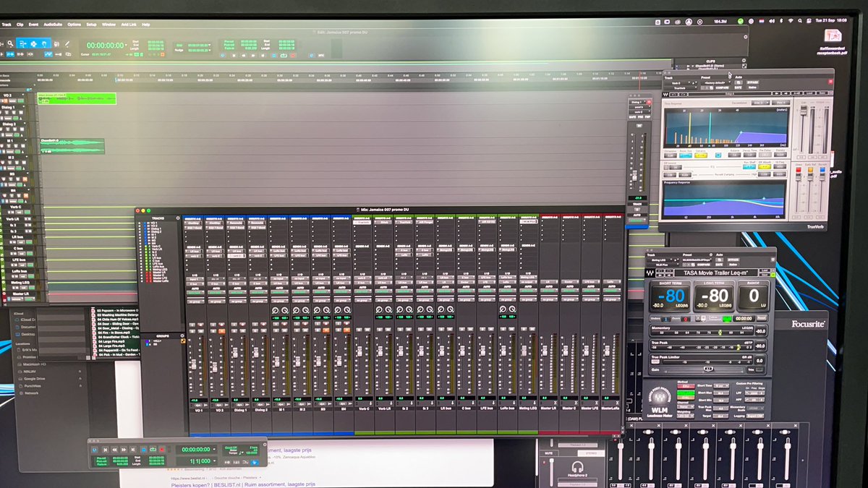Image resolution: width=868 pixels, height=488 pixels.
Task: Open the Track menu
Action: coord(7,25)
